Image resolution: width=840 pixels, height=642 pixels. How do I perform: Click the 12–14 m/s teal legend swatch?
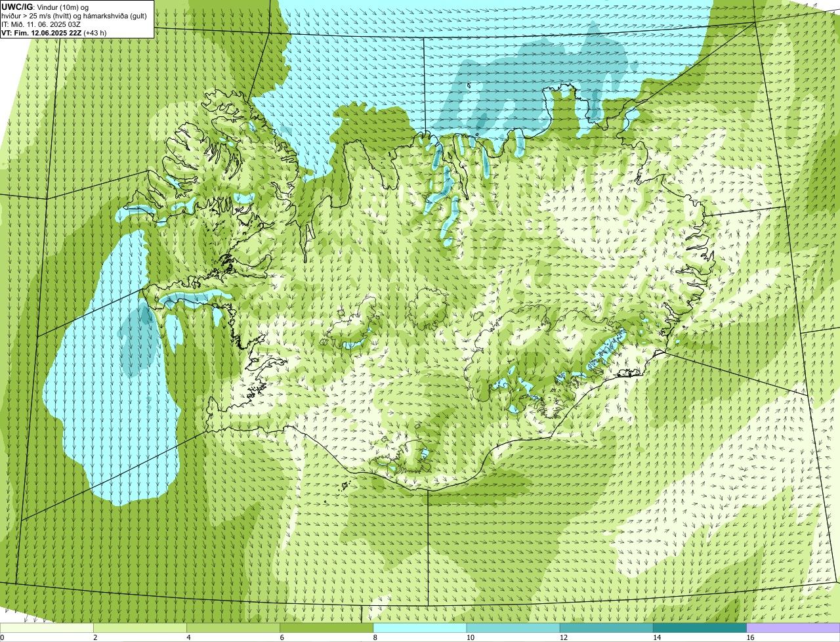pyautogui.click(x=606, y=628)
